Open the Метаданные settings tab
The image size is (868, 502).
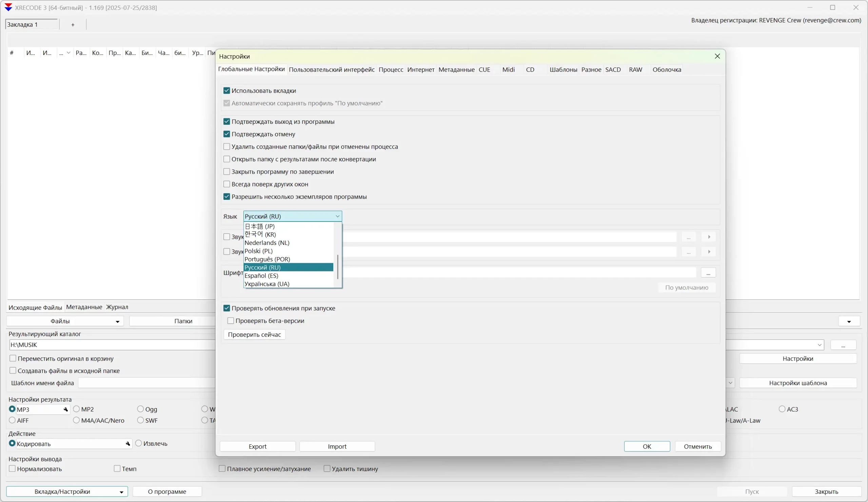pyautogui.click(x=456, y=70)
